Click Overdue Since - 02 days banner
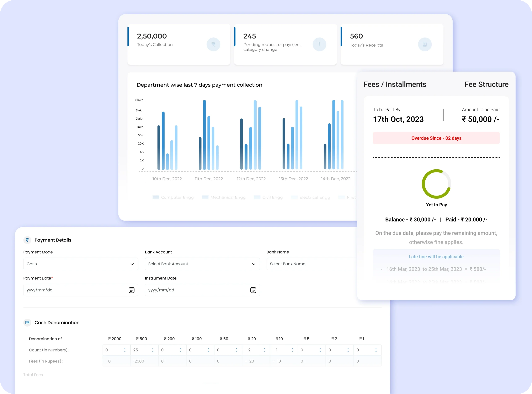Image resolution: width=532 pixels, height=394 pixels. (x=436, y=138)
